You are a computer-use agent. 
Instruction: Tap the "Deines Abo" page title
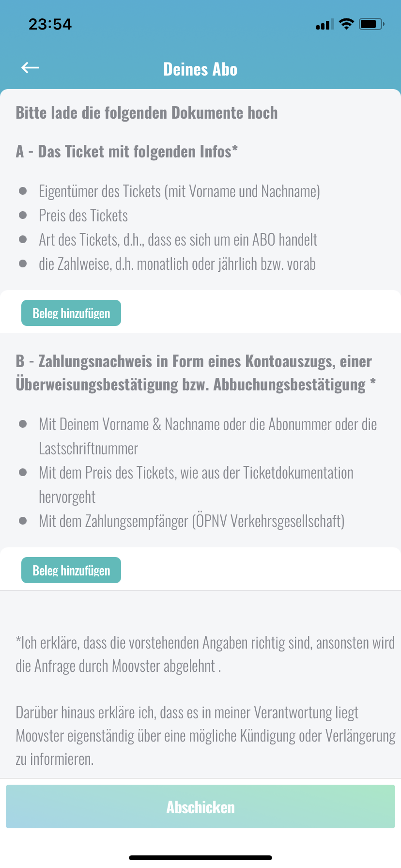(200, 69)
